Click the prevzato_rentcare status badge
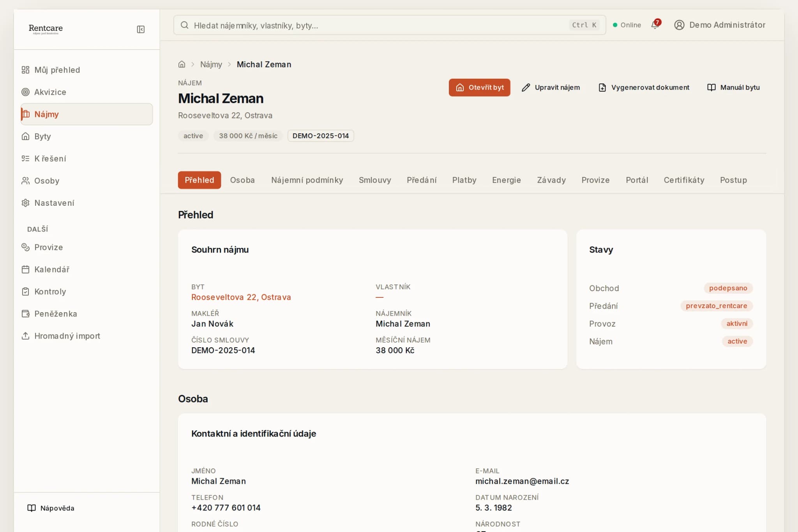This screenshot has width=798, height=532. tap(717, 306)
